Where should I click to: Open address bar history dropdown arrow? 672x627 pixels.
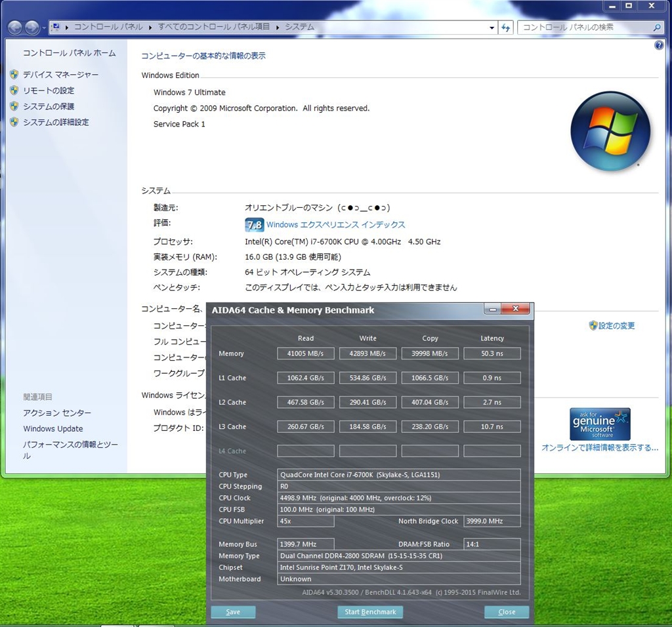click(x=492, y=28)
